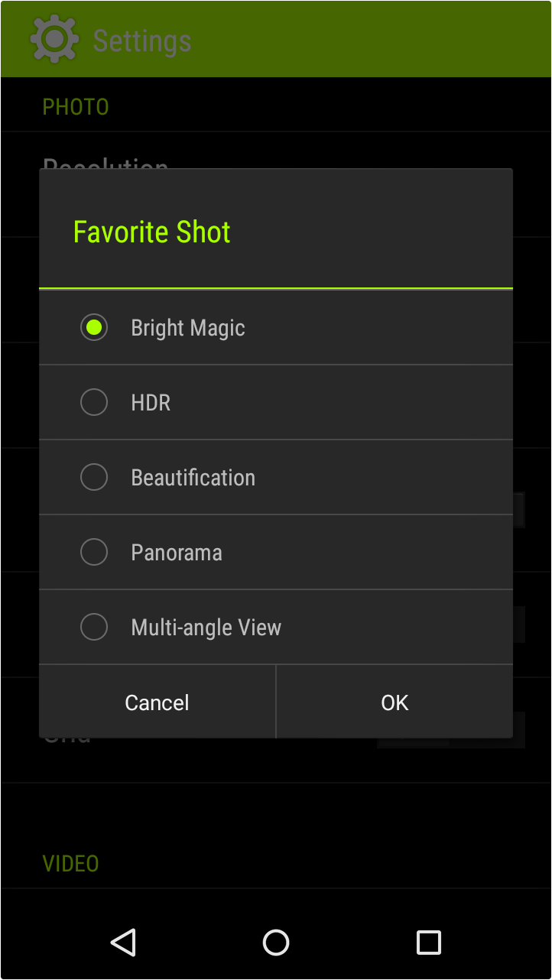Click the PHOTO section header

[76, 107]
